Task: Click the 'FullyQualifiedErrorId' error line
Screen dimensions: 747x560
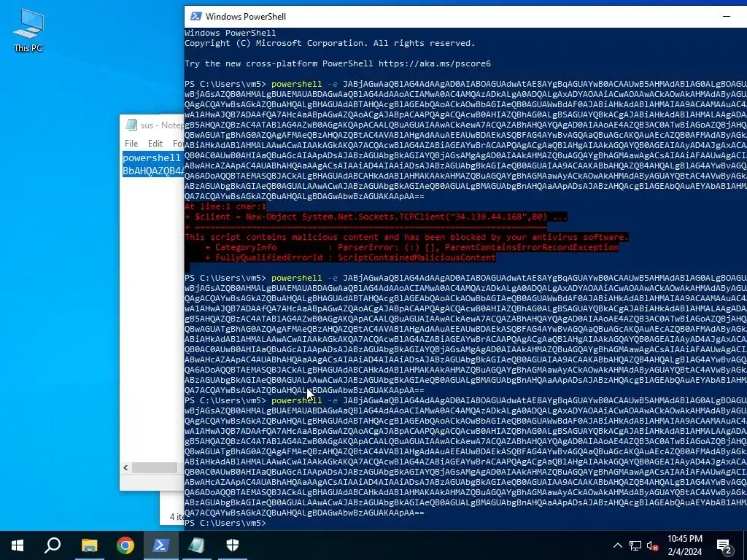Action: click(351, 257)
